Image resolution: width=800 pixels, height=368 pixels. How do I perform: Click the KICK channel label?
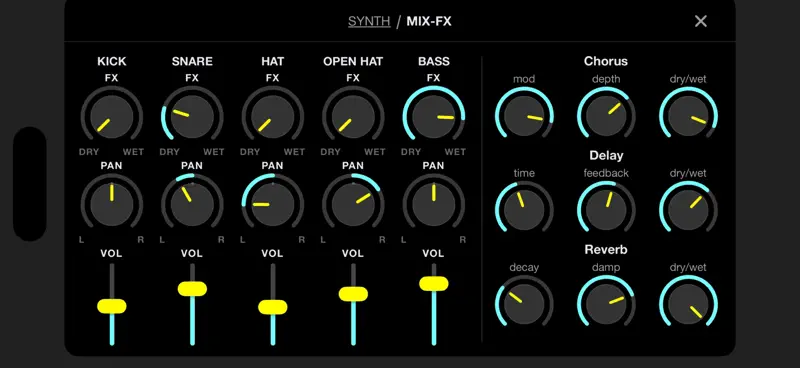point(112,61)
